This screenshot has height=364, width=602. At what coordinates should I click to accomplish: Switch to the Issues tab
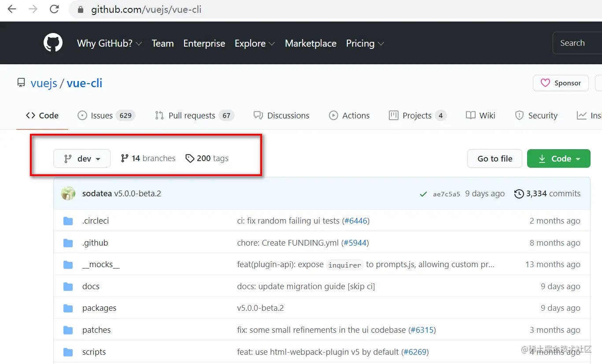tap(106, 115)
